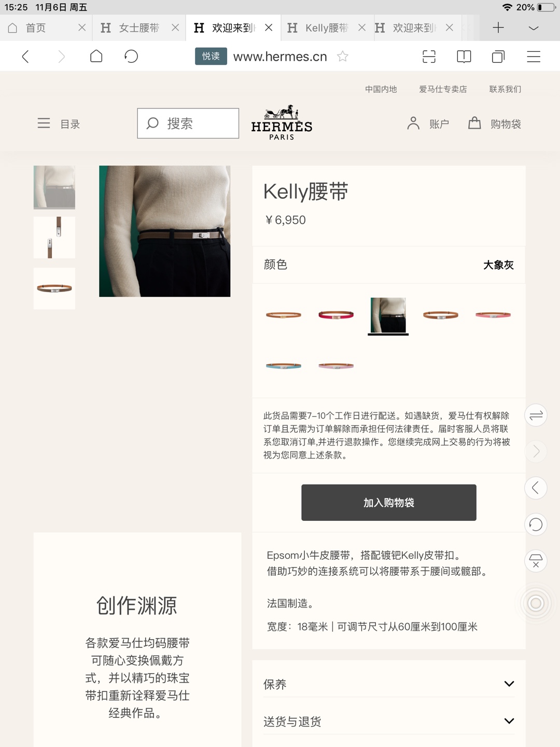560x747 pixels.
Task: Open browser hamburger menu
Action: (534, 56)
